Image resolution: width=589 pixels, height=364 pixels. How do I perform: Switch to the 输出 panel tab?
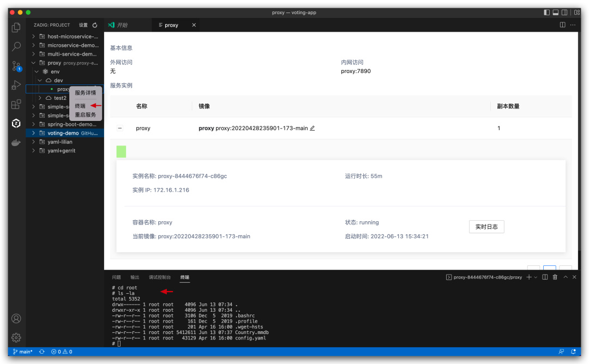tap(134, 277)
